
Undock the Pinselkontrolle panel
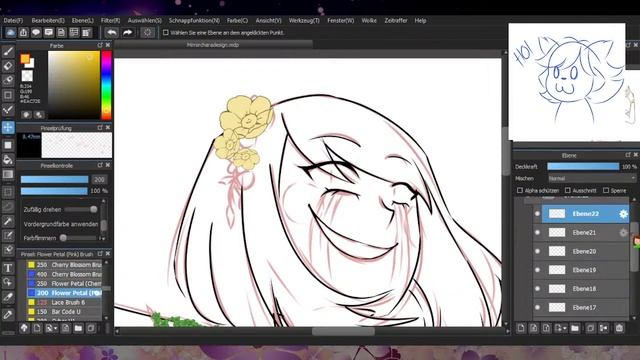[100, 165]
